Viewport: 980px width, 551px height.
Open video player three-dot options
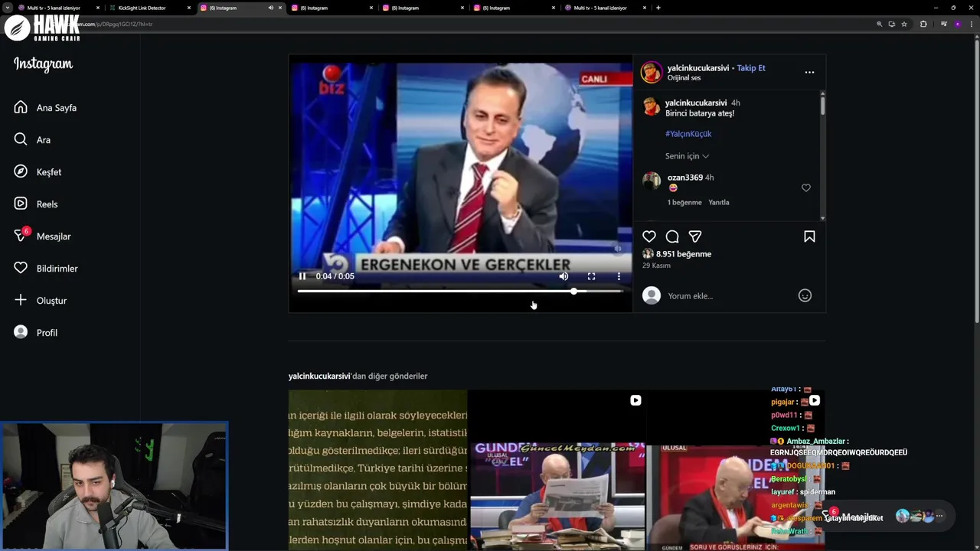coord(619,276)
